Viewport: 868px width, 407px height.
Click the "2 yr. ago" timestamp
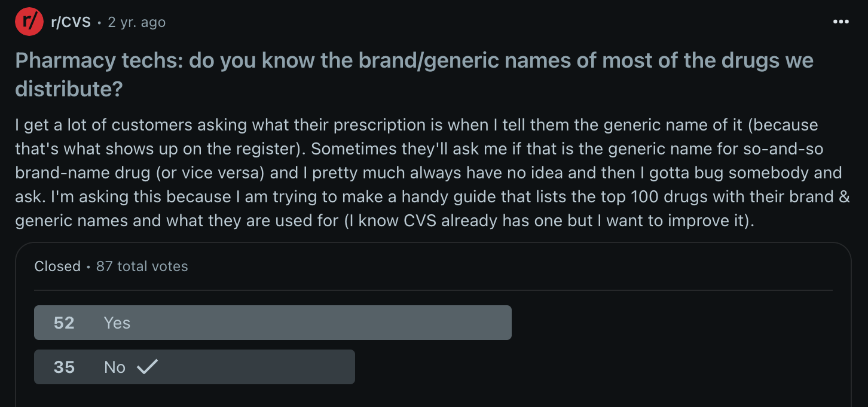click(x=136, y=22)
